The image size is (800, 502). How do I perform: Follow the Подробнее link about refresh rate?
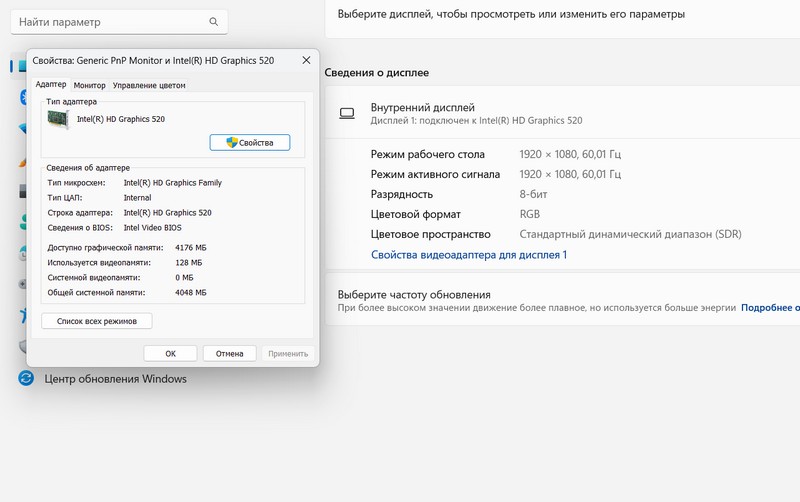770,308
